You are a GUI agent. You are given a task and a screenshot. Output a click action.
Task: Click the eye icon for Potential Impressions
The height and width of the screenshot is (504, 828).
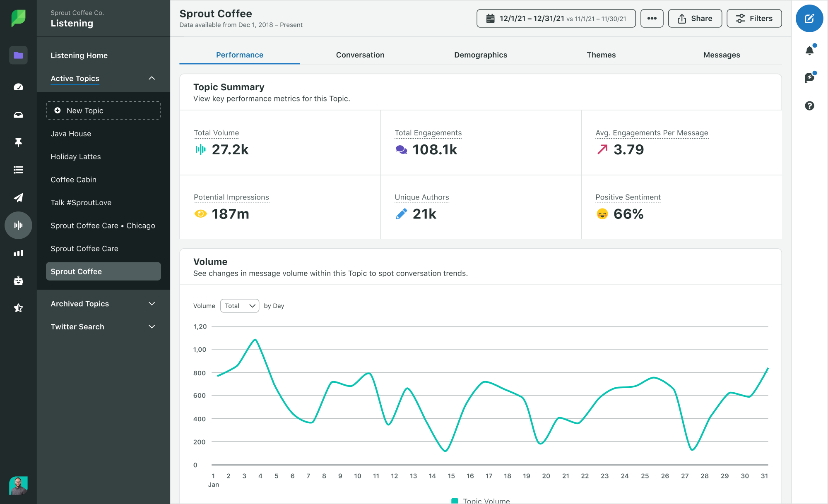pyautogui.click(x=200, y=214)
